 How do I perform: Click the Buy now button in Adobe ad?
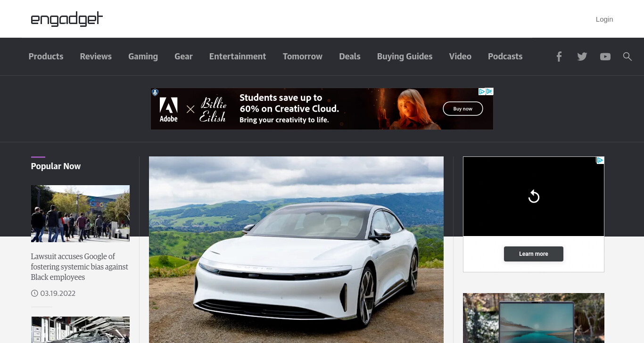click(x=463, y=109)
